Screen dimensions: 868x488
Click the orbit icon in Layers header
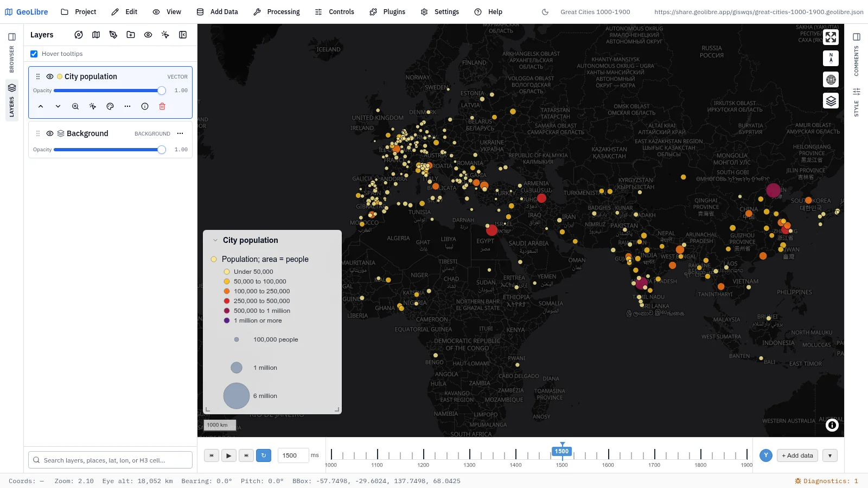79,35
